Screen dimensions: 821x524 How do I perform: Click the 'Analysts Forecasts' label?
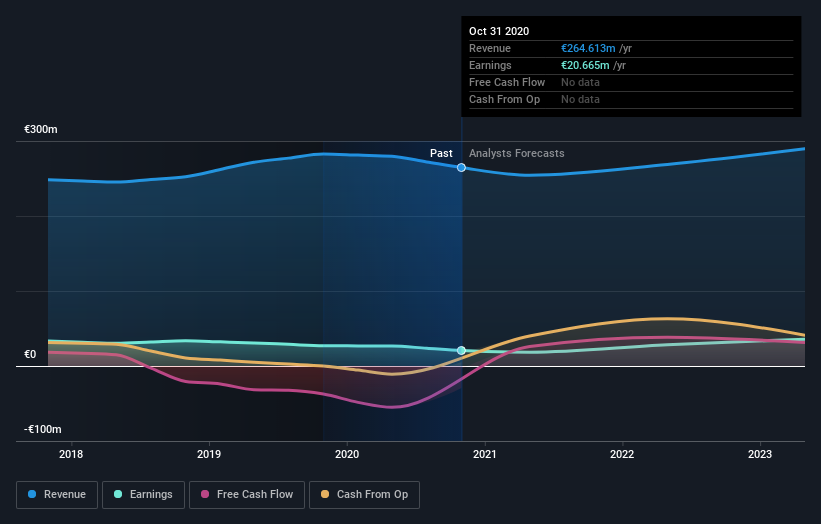tap(516, 153)
